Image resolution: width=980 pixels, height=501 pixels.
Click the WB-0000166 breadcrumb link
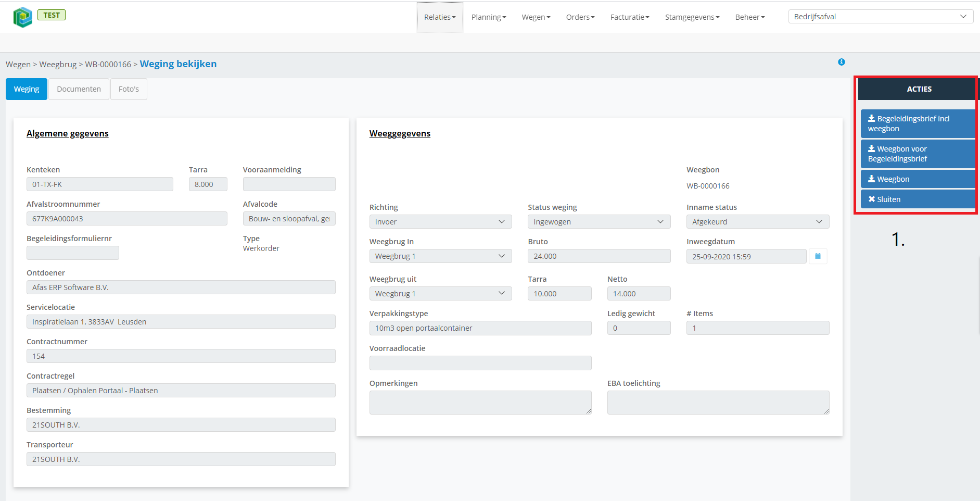(108, 65)
